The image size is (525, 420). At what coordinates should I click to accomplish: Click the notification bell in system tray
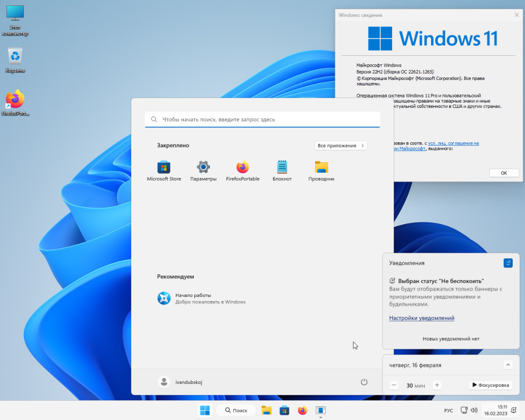[514, 410]
